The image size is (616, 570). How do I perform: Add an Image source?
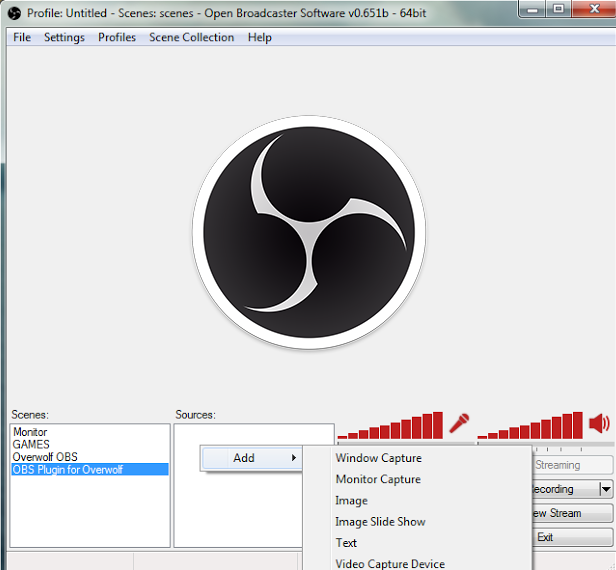(x=351, y=500)
